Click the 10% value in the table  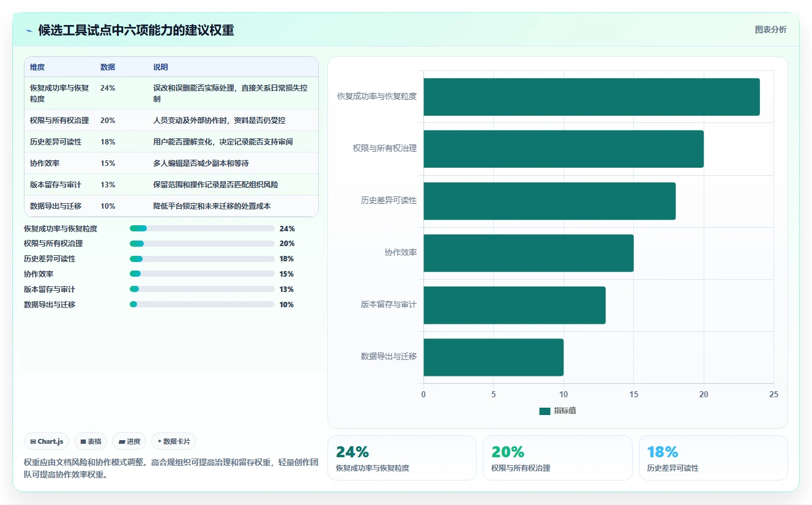108,206
